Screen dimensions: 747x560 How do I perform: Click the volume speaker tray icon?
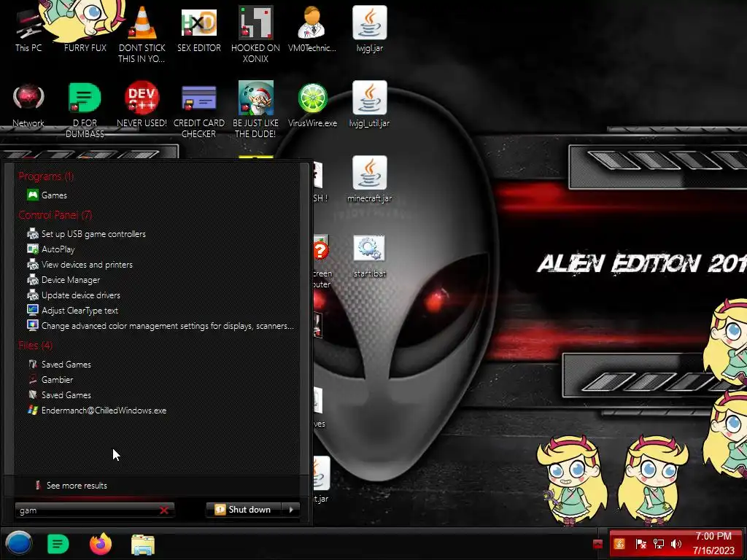click(x=676, y=543)
